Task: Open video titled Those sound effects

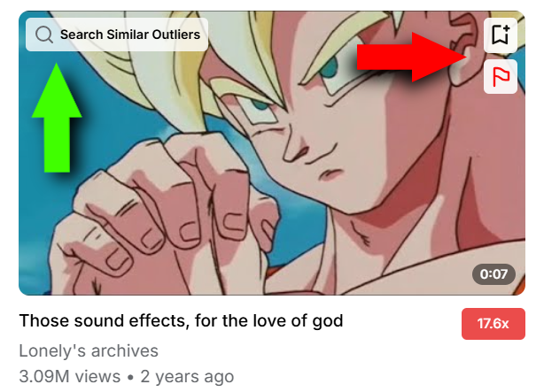Action: click(x=181, y=320)
